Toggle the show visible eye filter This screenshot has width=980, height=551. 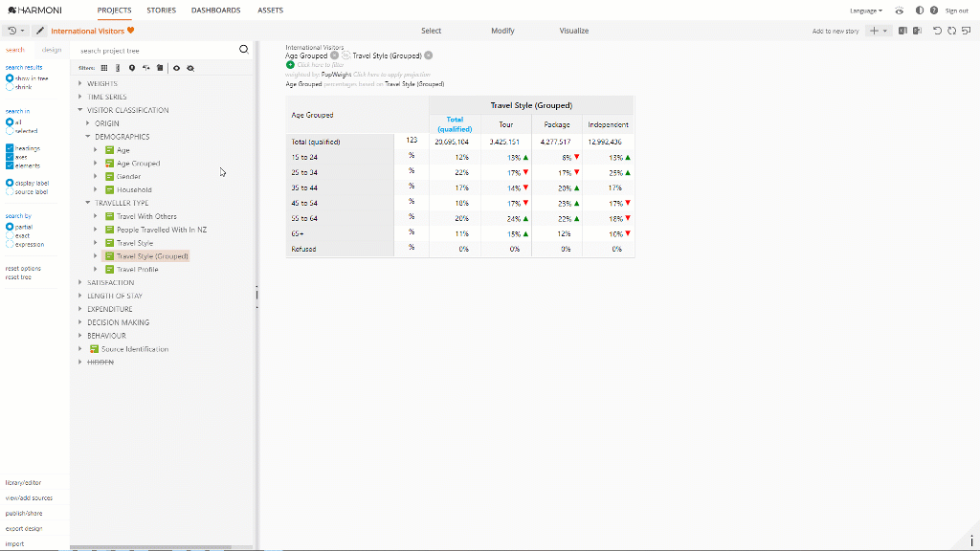tap(176, 68)
